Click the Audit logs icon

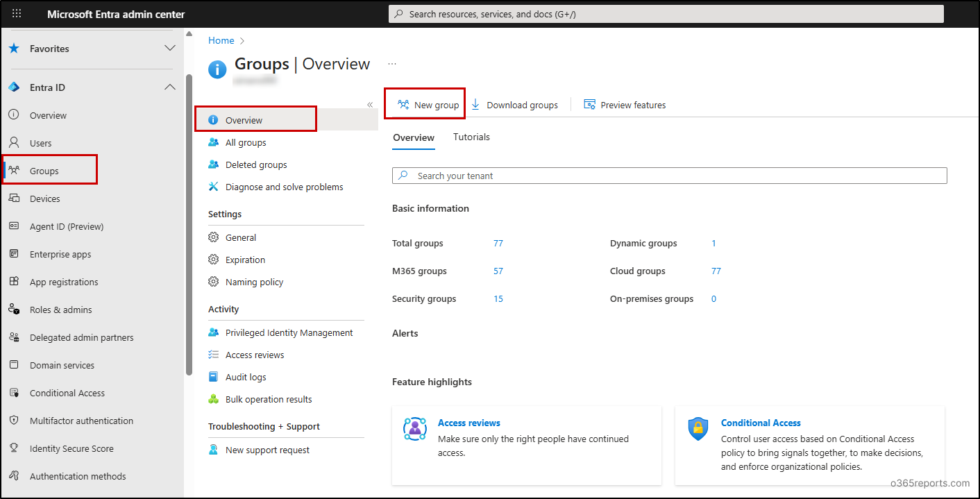(214, 377)
